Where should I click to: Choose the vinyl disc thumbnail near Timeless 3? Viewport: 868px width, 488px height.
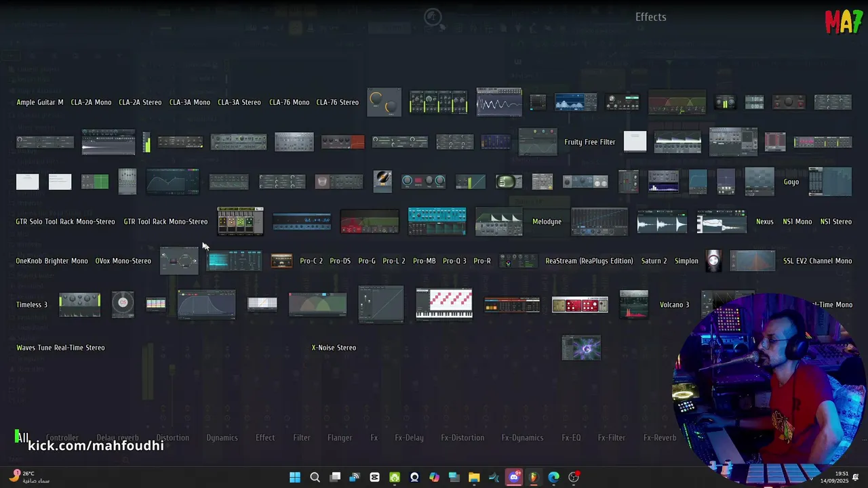tap(123, 304)
